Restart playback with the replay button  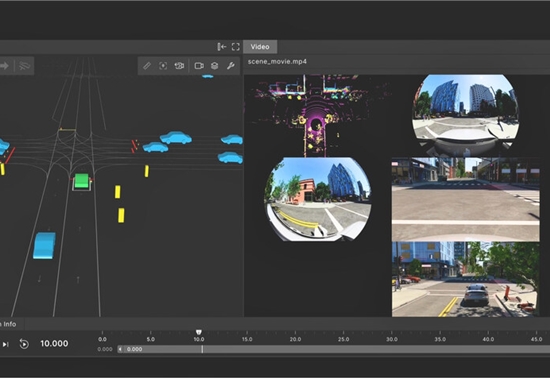pos(24,344)
